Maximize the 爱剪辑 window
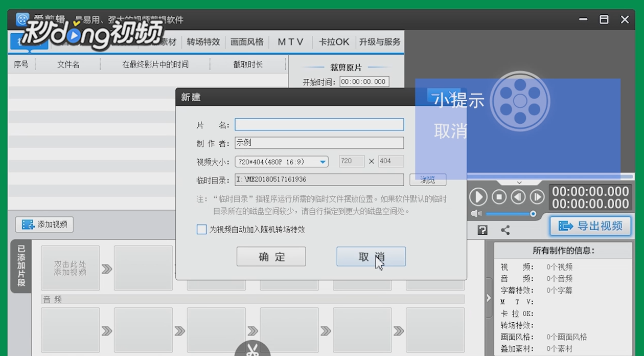 (604, 20)
